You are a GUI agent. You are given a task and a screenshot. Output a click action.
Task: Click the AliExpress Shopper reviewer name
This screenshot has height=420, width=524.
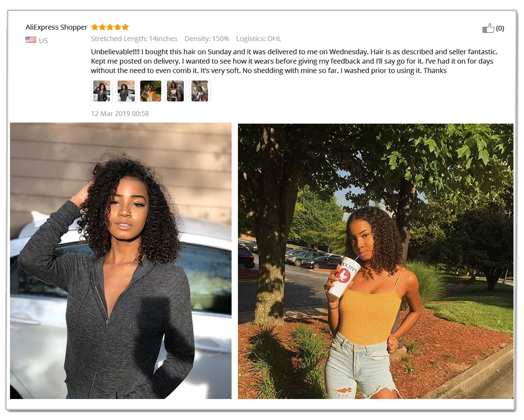56,27
